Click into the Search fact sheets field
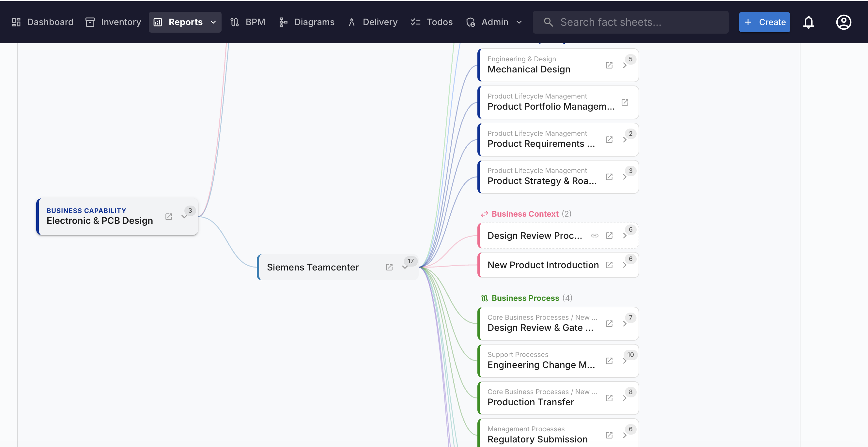Screen dimensions: 868x447 click(630, 22)
